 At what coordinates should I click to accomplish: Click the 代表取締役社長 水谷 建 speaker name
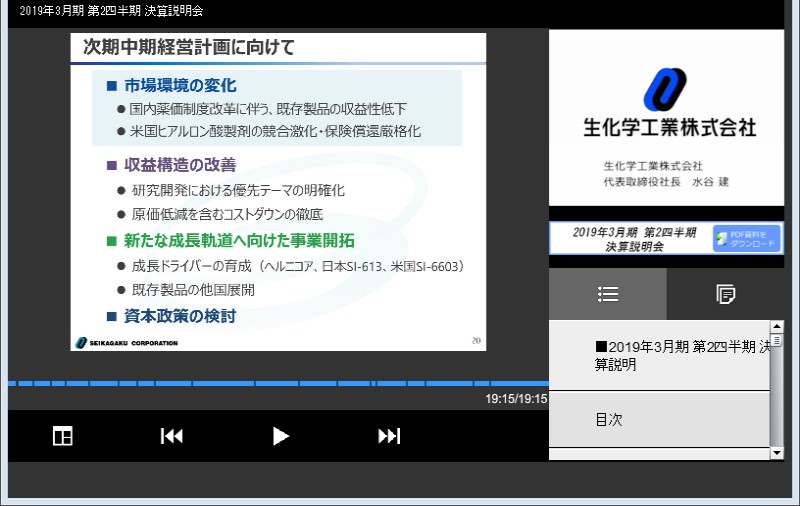click(x=666, y=182)
